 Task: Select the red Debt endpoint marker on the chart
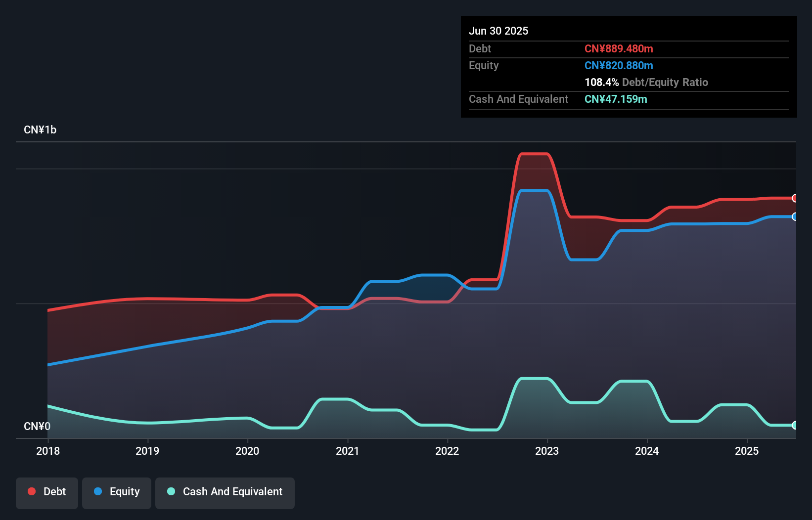(x=795, y=199)
